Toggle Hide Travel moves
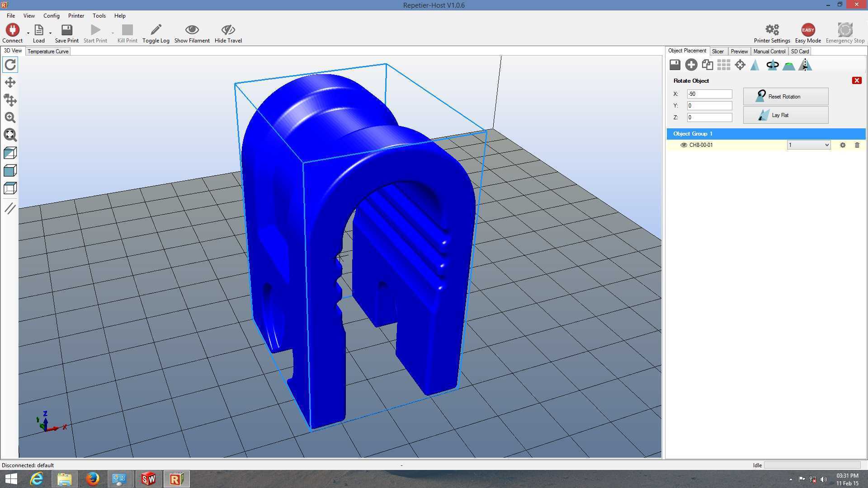 (x=228, y=34)
